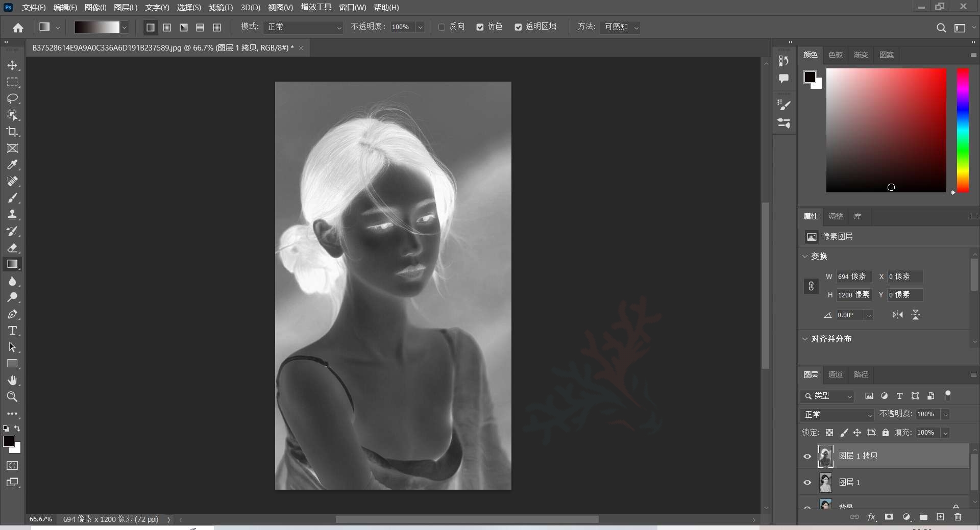Click the foreground color swatch in toolbox
The height and width of the screenshot is (530, 980).
click(9, 442)
